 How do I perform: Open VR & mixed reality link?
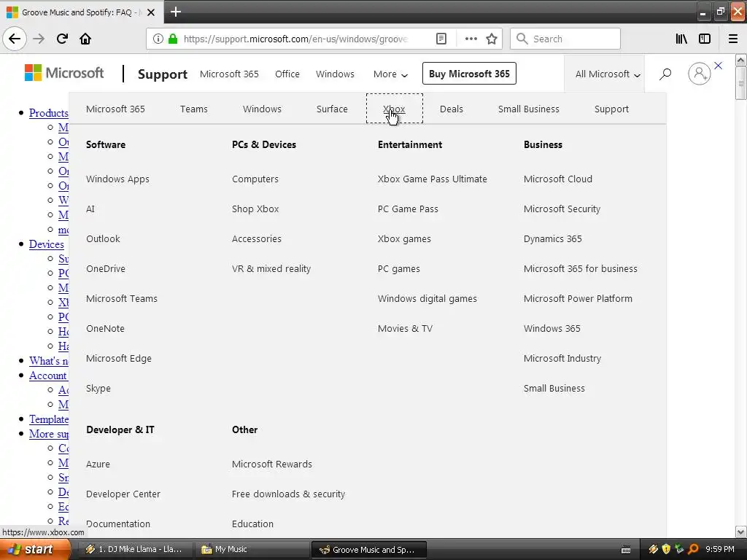271,268
